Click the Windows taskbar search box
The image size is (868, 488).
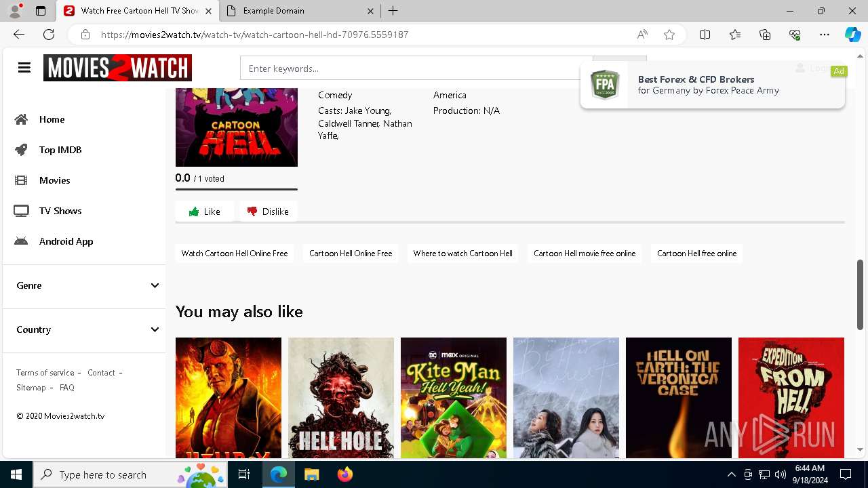[x=130, y=474]
